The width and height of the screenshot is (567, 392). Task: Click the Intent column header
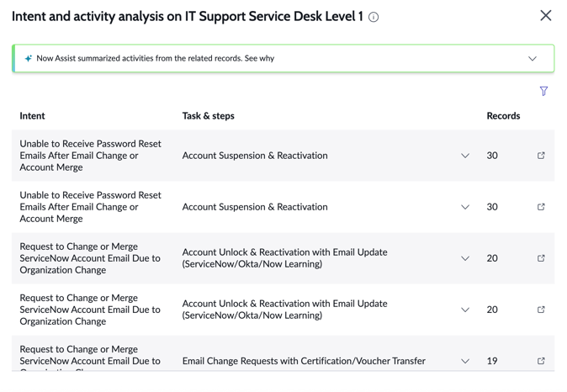[32, 116]
